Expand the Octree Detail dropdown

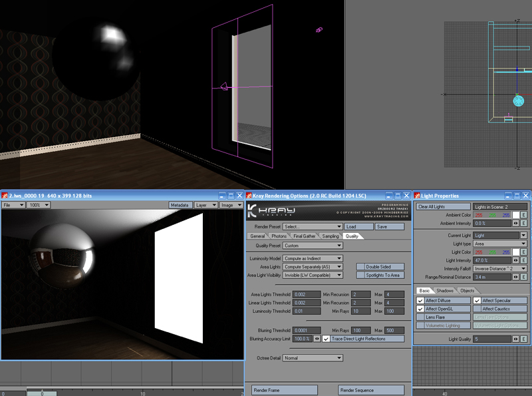[313, 358]
